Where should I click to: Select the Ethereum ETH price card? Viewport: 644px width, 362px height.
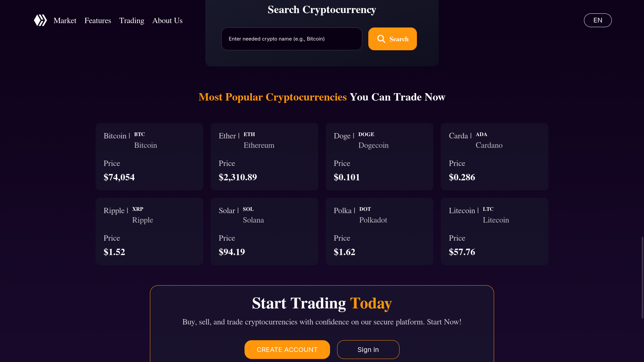264,156
